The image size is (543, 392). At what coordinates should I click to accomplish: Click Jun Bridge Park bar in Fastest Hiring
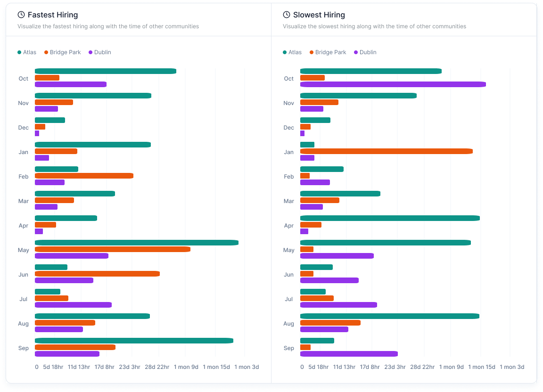click(97, 274)
